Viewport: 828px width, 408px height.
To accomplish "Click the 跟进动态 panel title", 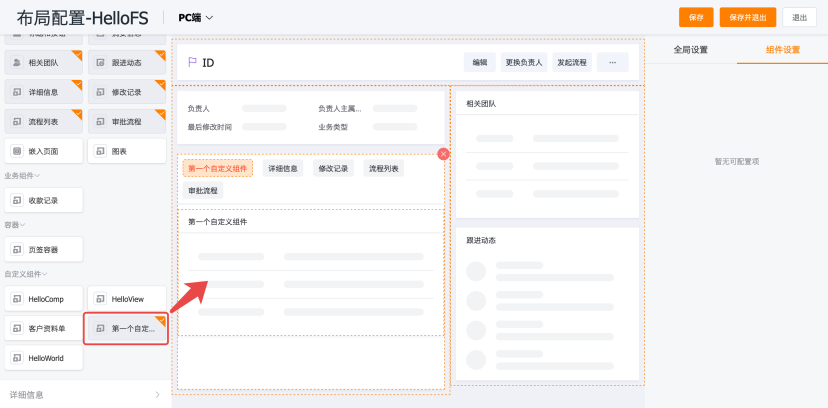I will point(481,240).
